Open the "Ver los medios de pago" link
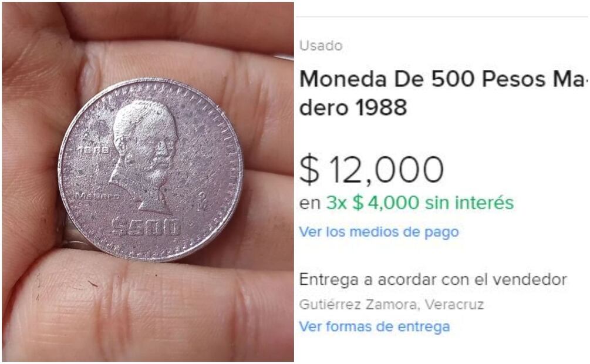Screen dimensions: 590x364 tap(379, 232)
